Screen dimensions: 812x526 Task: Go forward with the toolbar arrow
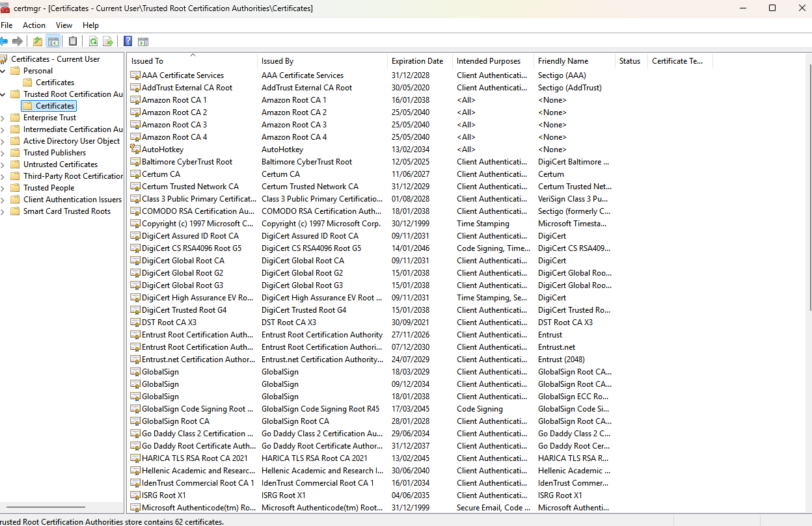point(18,42)
